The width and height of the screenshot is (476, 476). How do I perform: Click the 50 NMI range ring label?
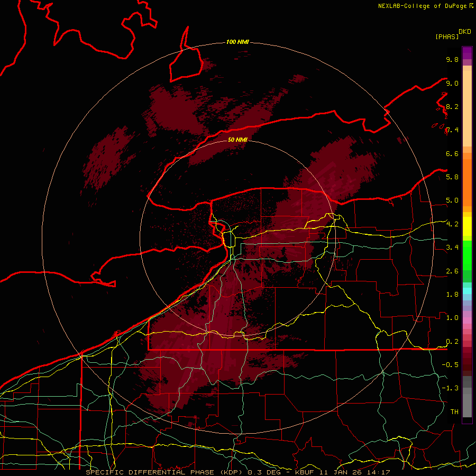[237, 140]
